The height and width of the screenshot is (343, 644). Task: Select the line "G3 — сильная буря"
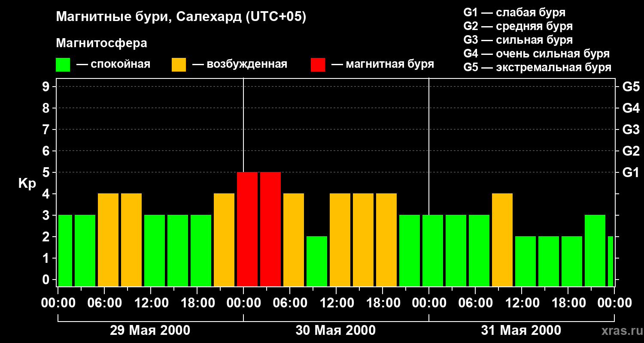pos(518,40)
